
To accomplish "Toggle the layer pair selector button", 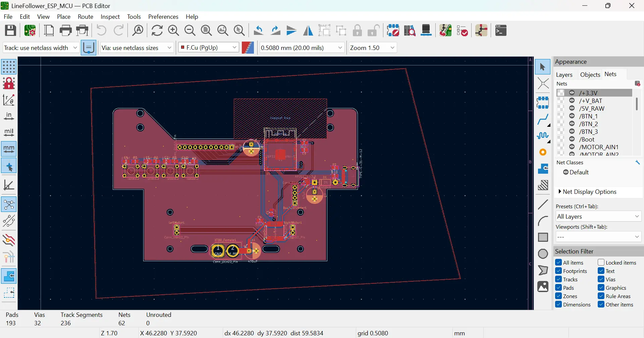I will pyautogui.click(x=248, y=48).
